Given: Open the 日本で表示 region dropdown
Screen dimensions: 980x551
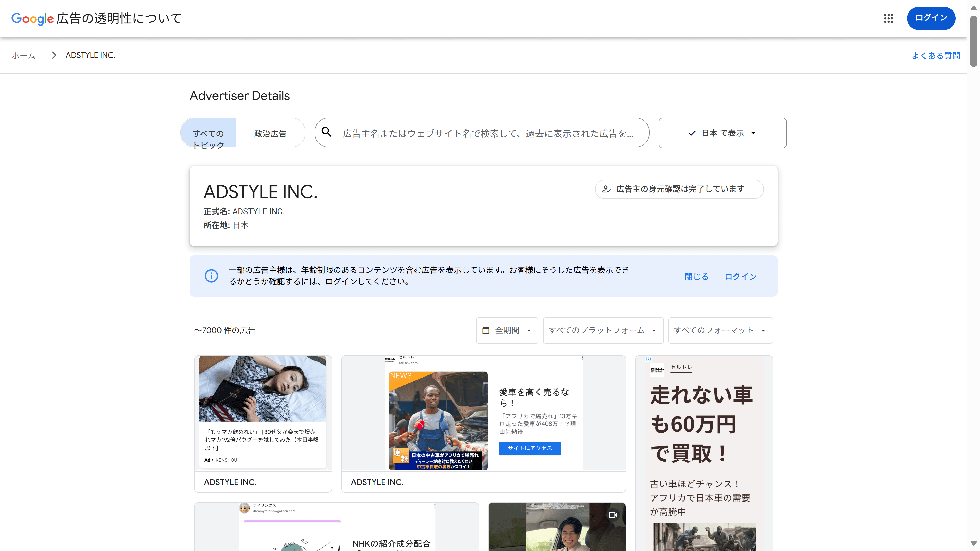Looking at the screenshot, I should tap(722, 133).
